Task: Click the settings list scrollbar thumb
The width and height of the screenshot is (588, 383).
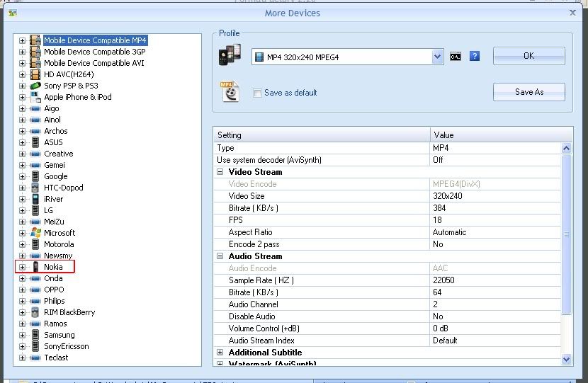Action: (x=566, y=234)
